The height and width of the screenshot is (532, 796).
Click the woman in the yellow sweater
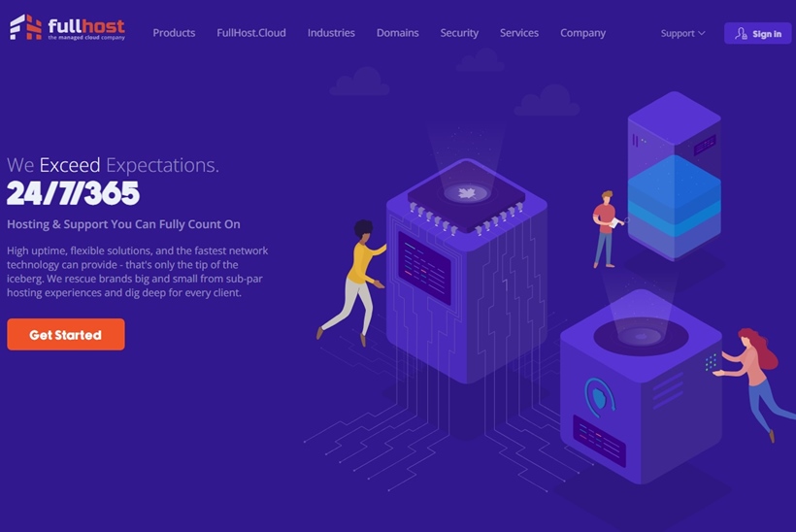tap(354, 280)
